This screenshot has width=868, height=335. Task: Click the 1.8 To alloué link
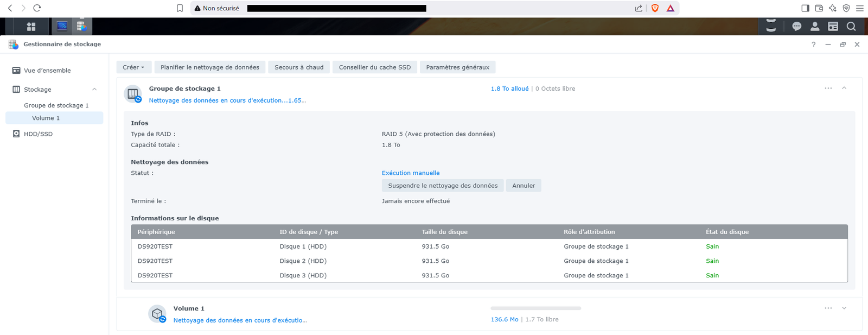[x=509, y=89]
